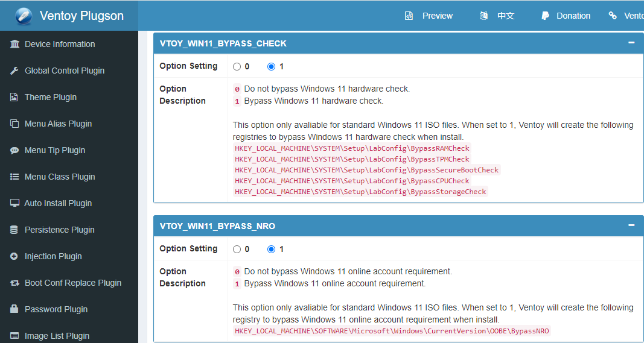This screenshot has height=343, width=644.
Task: Open Persistence Plugin page
Action: [60, 230]
